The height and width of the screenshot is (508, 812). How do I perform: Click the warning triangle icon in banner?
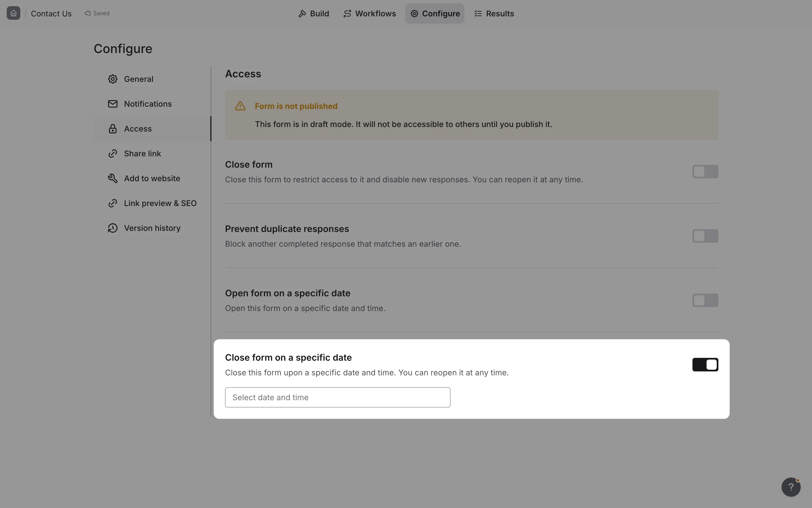click(x=240, y=106)
